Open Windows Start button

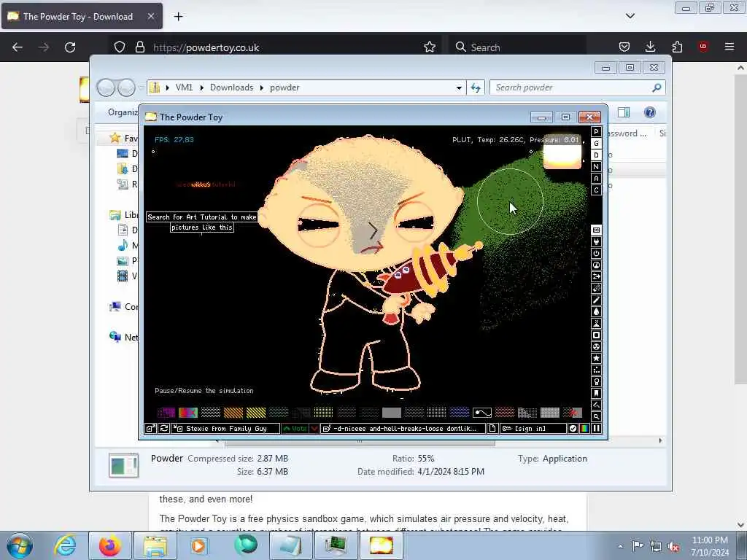(20, 545)
